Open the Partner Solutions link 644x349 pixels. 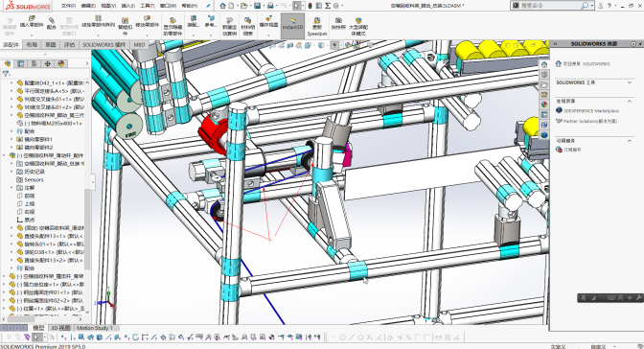pos(590,121)
